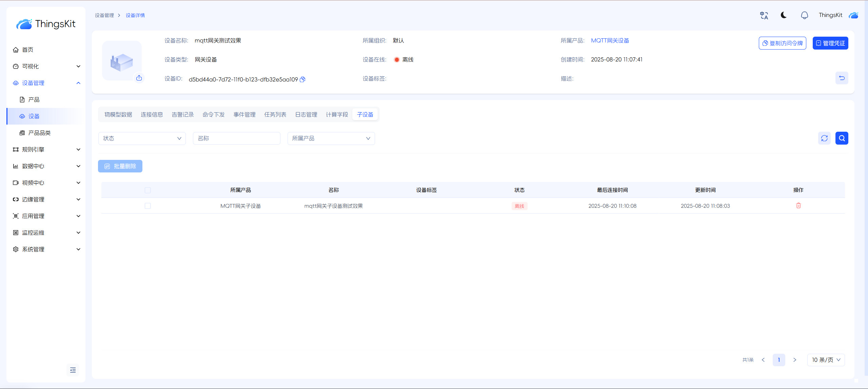This screenshot has height=389, width=868.
Task: Copy the device ID icon
Action: [303, 79]
